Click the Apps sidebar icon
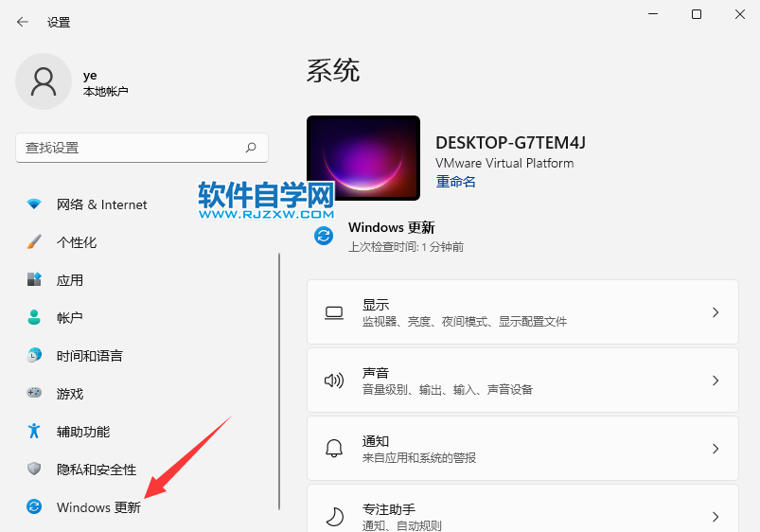760x532 pixels. pyautogui.click(x=34, y=280)
